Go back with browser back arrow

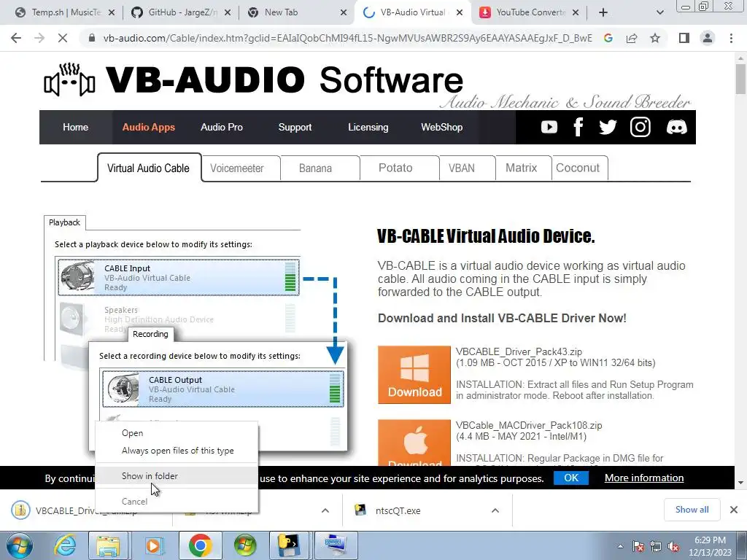[x=16, y=38]
